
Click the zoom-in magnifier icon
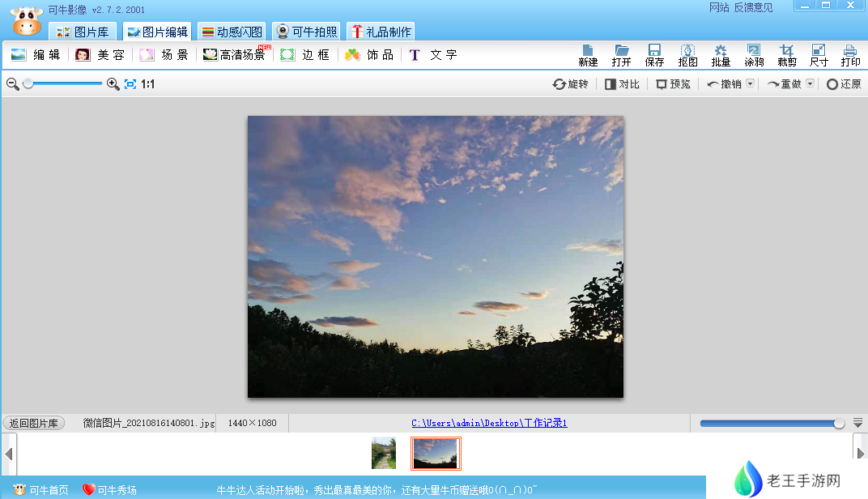coord(113,83)
